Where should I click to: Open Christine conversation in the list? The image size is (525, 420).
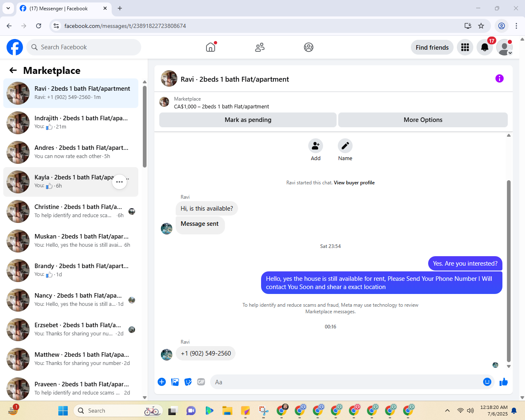tap(71, 211)
